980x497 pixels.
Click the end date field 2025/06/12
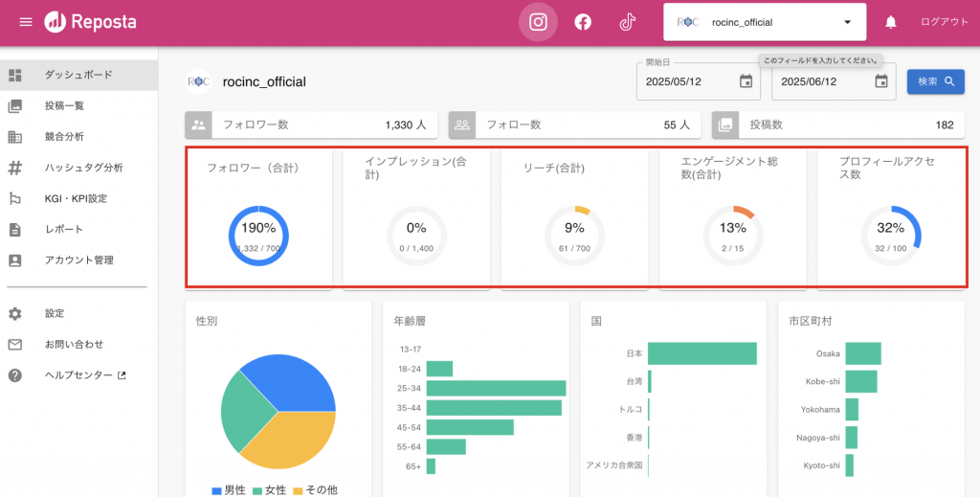tap(834, 81)
